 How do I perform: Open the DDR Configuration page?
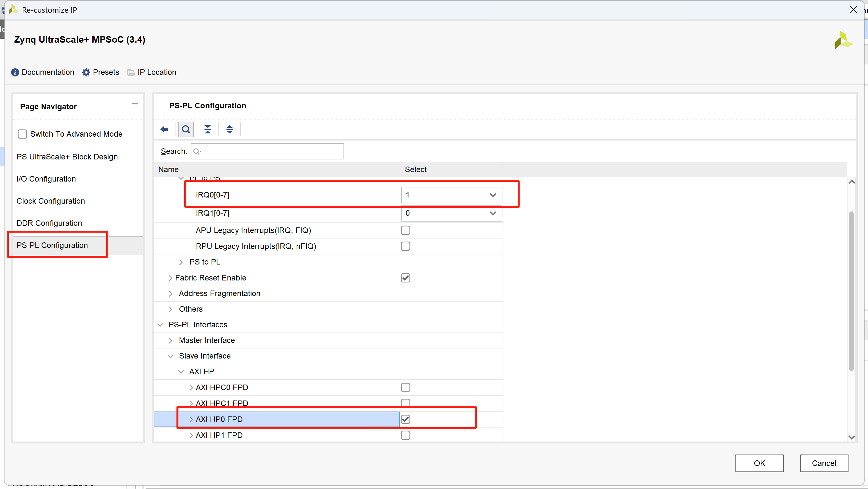coord(49,223)
